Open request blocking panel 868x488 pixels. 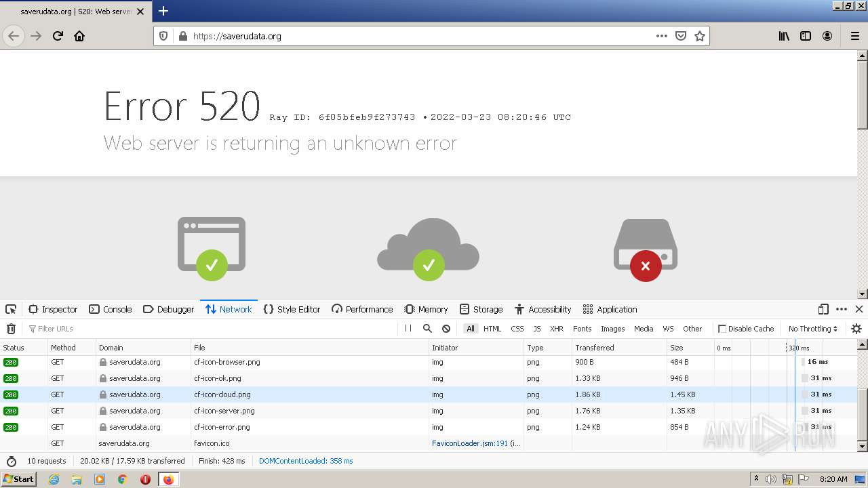click(446, 328)
